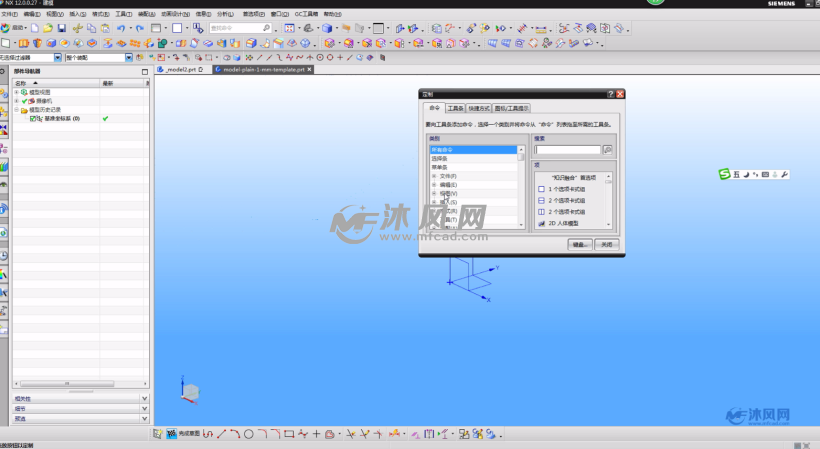The image size is (820, 449).
Task: Click the Sogou input method S icon
Action: pos(725,174)
